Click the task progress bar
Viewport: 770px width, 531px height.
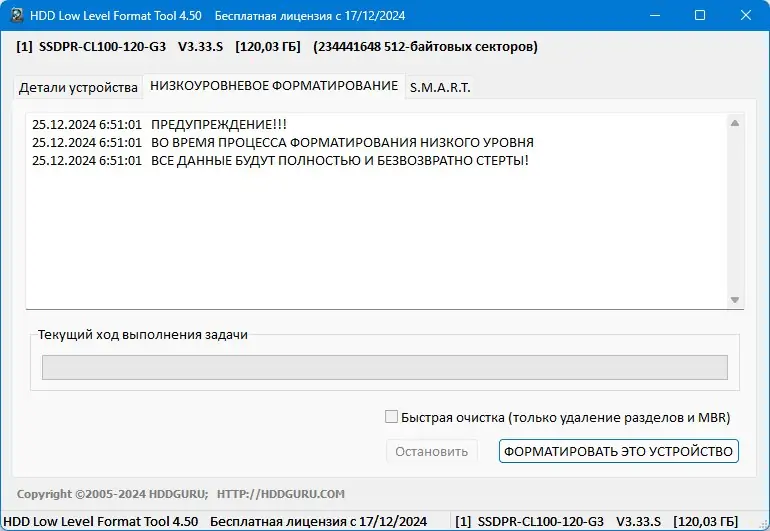tap(385, 367)
